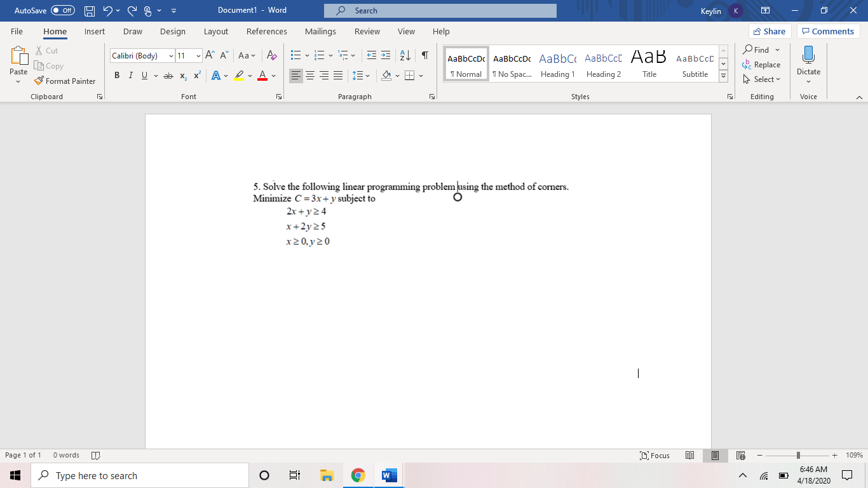Image resolution: width=868 pixels, height=488 pixels.
Task: Select the underline icon
Action: 144,75
